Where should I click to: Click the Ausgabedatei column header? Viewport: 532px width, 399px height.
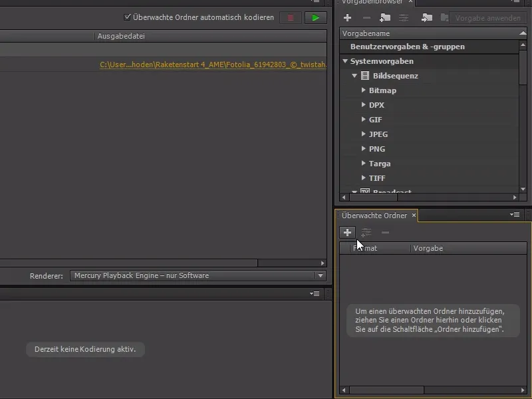211,36
